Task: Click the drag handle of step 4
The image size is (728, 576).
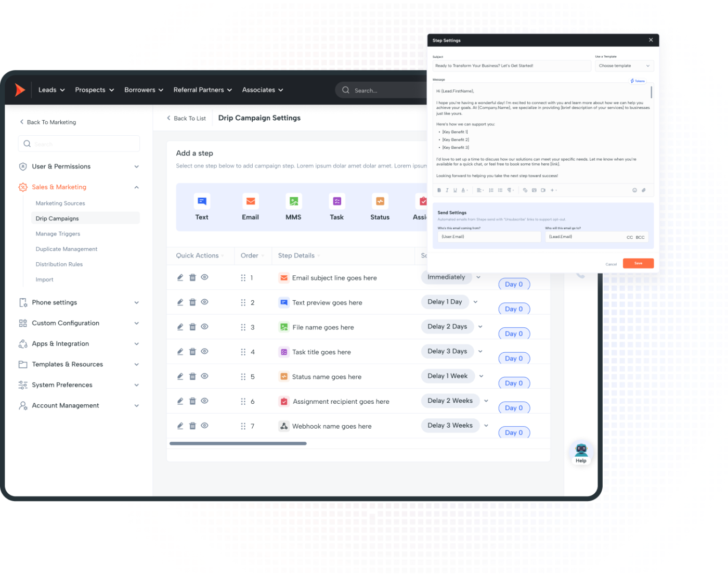Action: [x=243, y=352]
